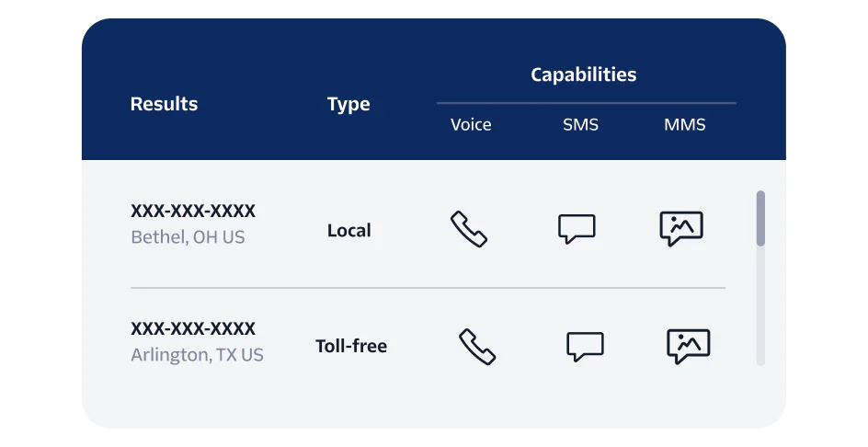This screenshot has width=868, height=447.
Task: Select the second XXX-XXX-XXXX number in Arlington
Action: tap(193, 328)
